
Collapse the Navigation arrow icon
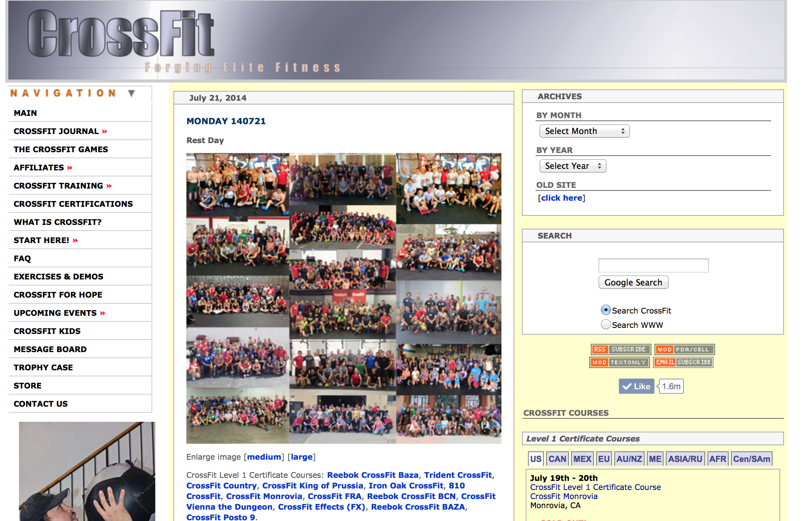tap(131, 93)
